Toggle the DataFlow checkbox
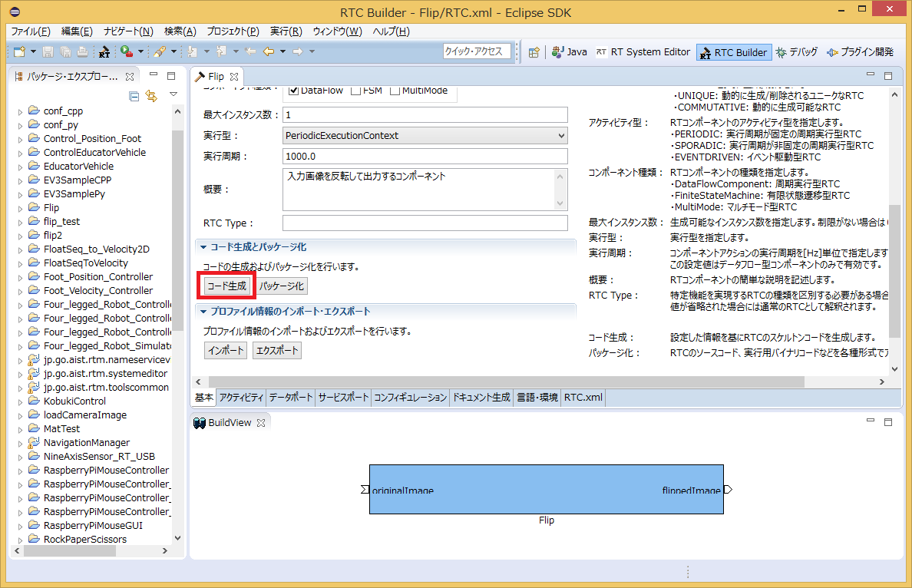Screen dimensions: 912x588 coord(293,90)
